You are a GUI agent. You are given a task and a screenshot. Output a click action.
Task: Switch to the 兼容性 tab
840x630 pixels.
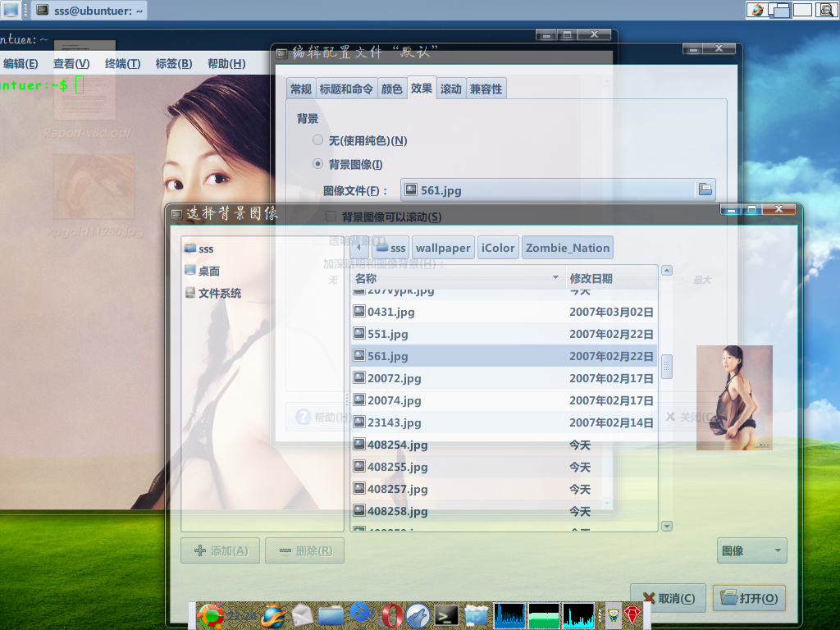coord(486,89)
